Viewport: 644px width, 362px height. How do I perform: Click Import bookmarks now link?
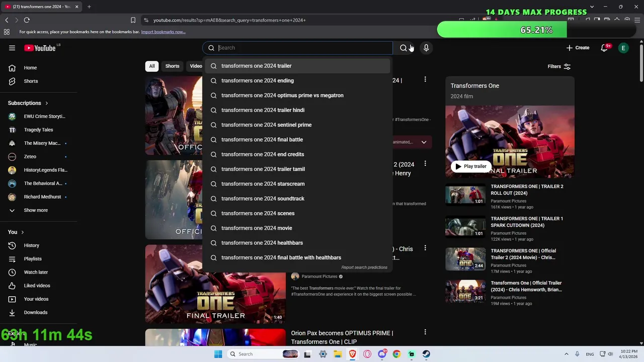pos(163,32)
